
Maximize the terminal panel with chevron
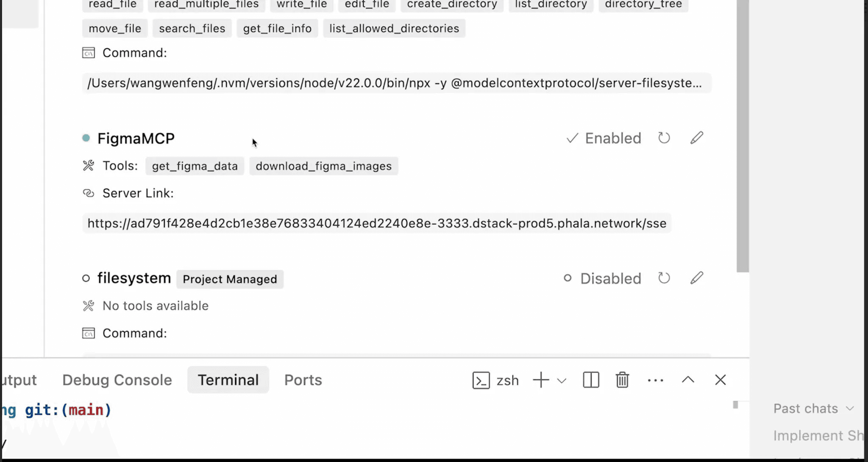(x=688, y=380)
